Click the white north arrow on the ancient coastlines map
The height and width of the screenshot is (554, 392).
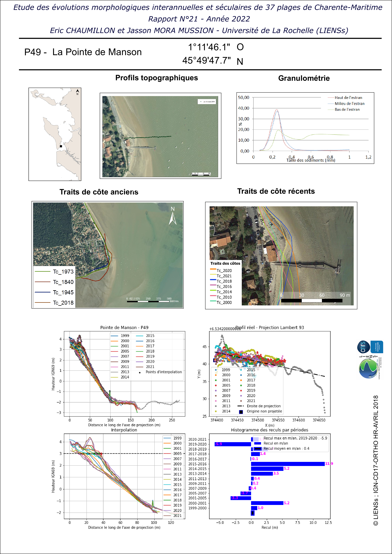(173, 216)
